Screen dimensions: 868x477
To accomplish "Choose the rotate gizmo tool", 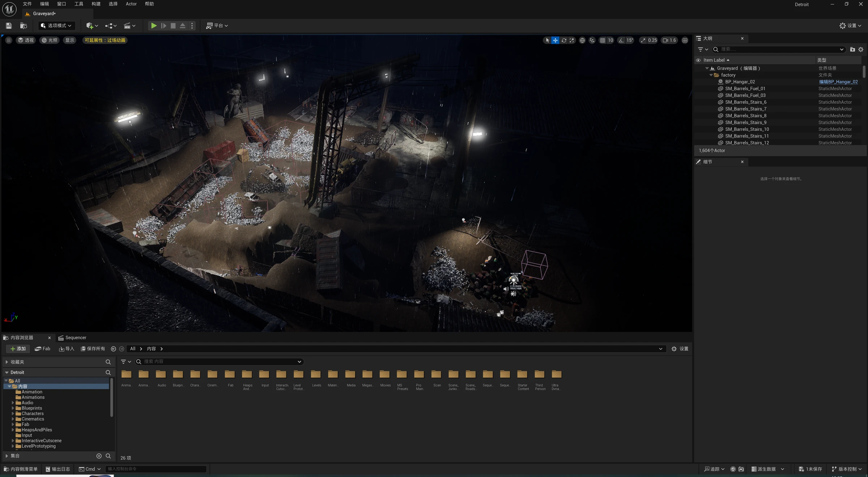I will pyautogui.click(x=564, y=40).
